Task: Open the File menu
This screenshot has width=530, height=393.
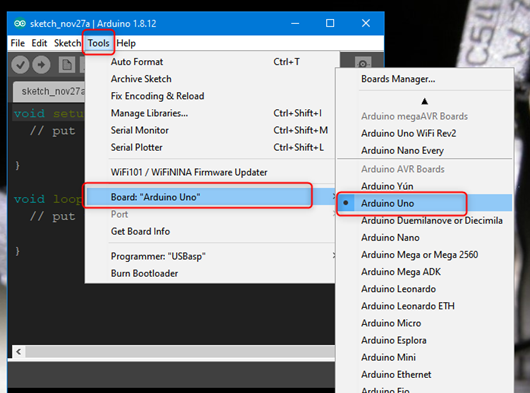Action: (18, 43)
